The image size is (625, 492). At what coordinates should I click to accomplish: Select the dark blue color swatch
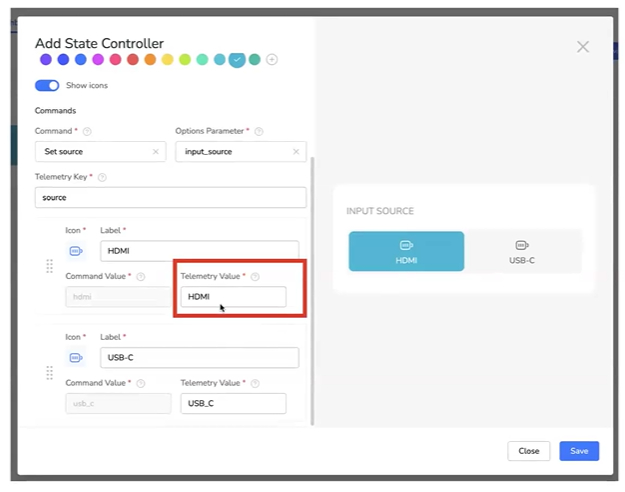(63, 60)
